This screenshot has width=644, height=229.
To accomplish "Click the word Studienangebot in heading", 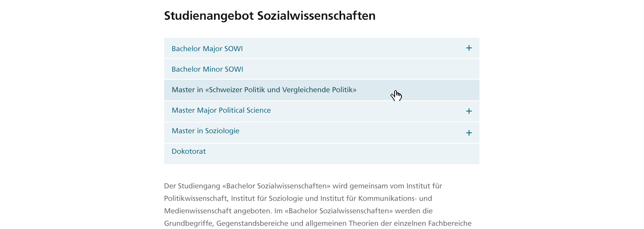I will pos(209,16).
